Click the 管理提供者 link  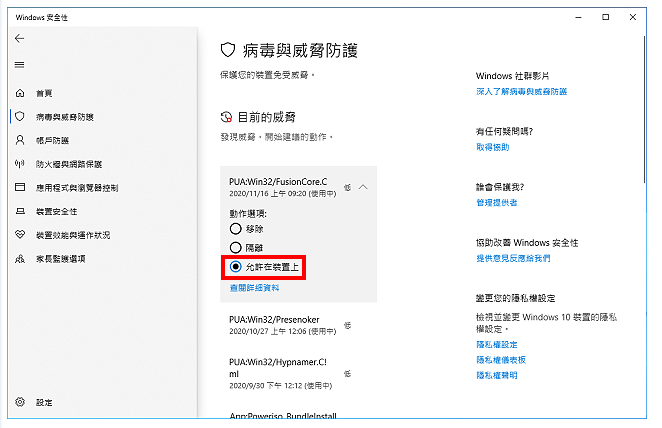click(x=496, y=203)
